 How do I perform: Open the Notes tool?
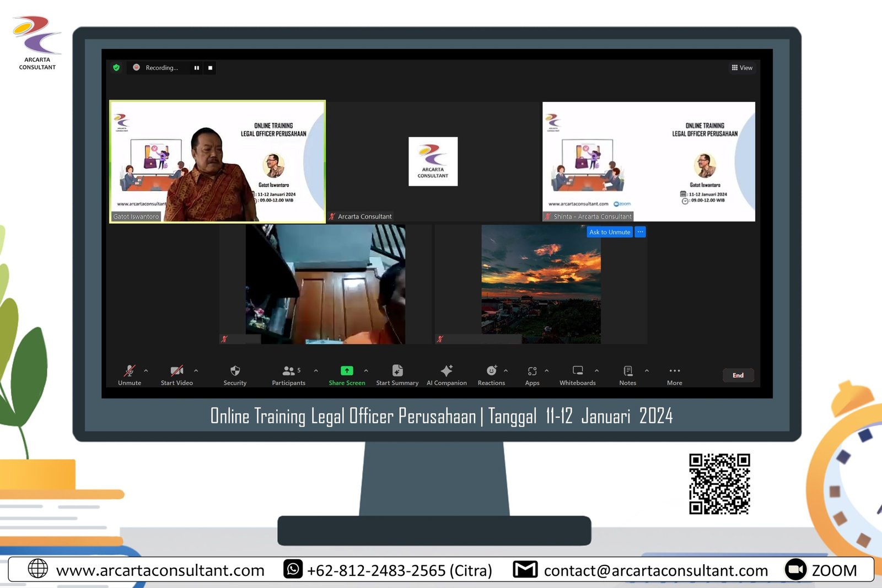coord(627,371)
